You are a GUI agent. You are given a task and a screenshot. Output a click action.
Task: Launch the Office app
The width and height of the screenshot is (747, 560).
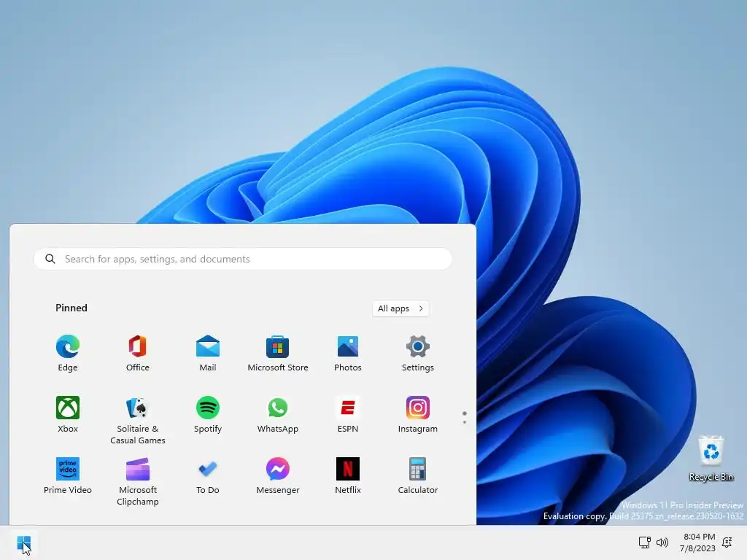(138, 354)
